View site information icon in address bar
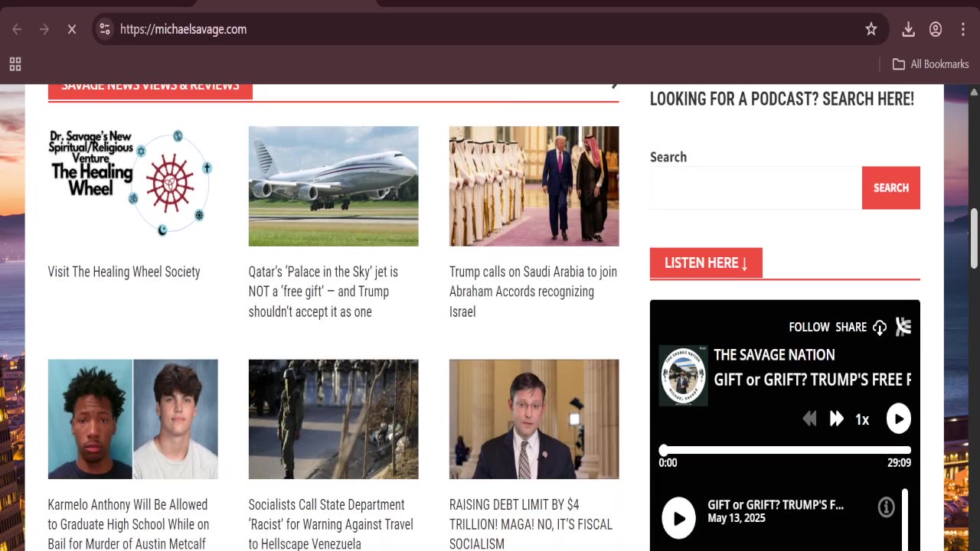 click(x=105, y=29)
